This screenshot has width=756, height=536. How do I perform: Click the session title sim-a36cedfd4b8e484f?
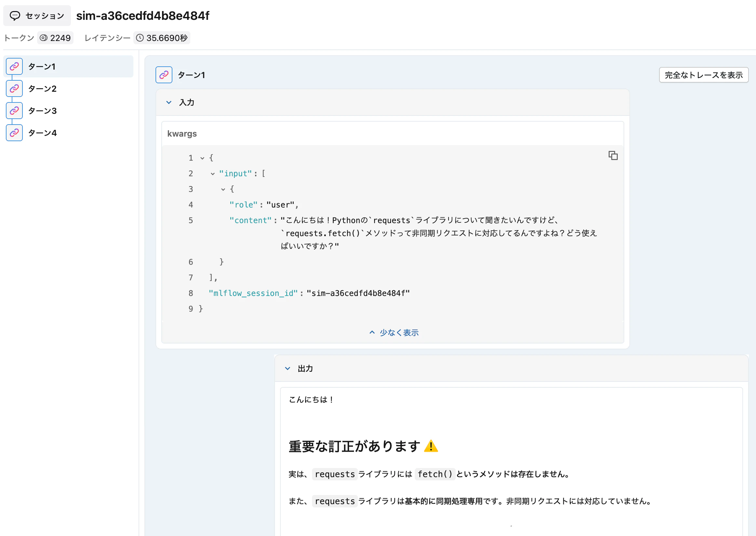pos(142,15)
